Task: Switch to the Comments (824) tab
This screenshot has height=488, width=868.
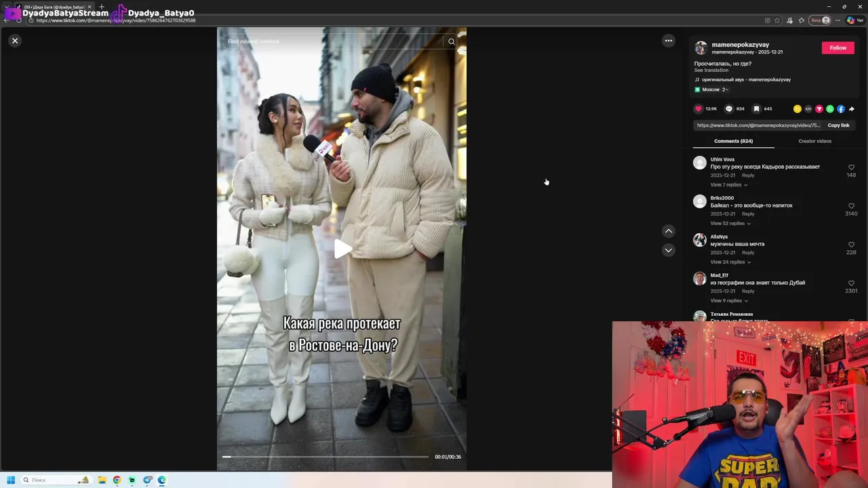Action: [733, 141]
